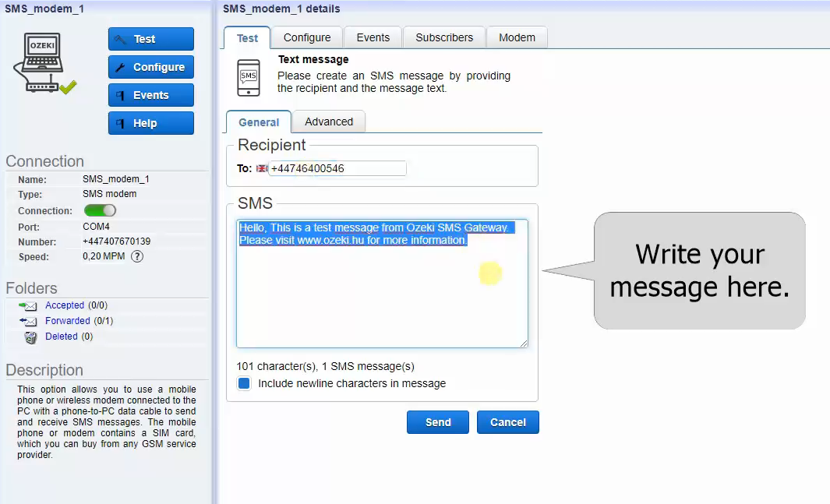This screenshot has width=830, height=504.
Task: Click the modem number +447407670139
Action: pyautogui.click(x=116, y=241)
